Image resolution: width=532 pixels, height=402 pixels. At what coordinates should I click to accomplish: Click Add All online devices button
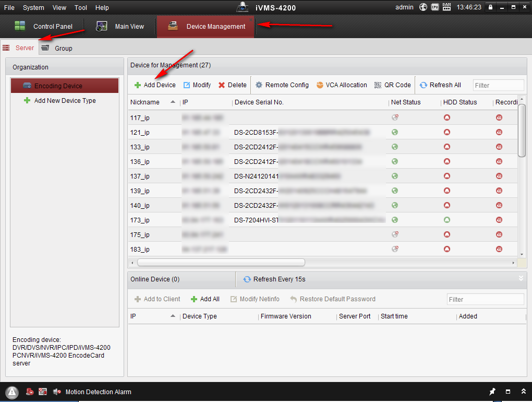205,299
